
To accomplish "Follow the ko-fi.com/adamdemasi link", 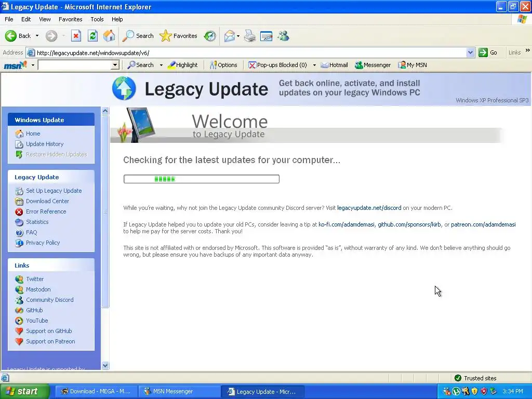I will 347,224.
